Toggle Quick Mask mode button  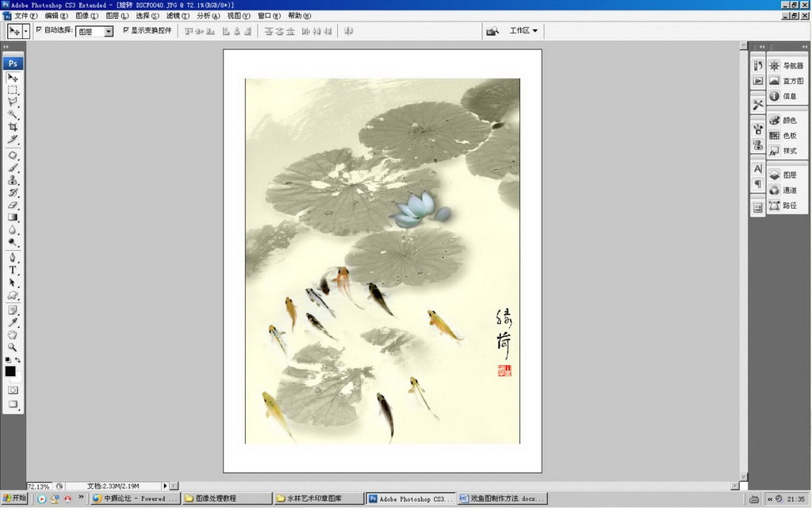coord(13,391)
